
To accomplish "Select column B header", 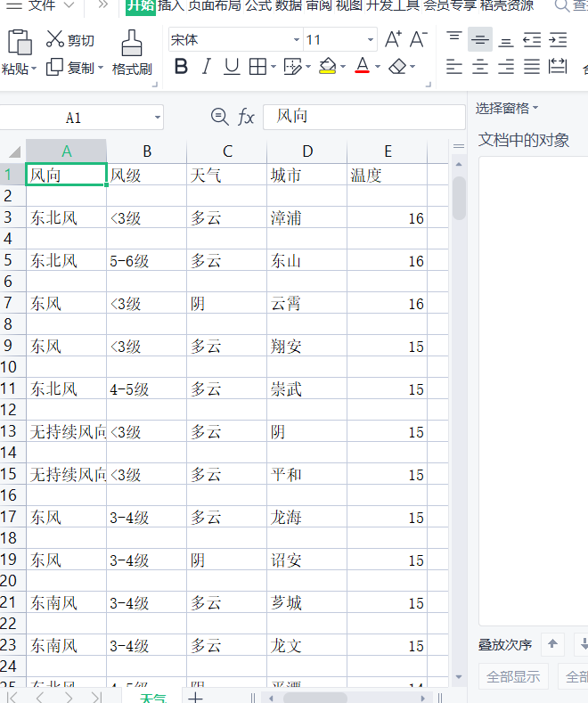I will [x=146, y=151].
